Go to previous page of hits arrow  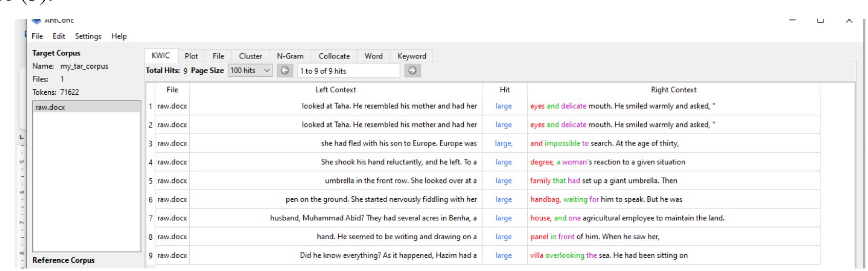285,71
